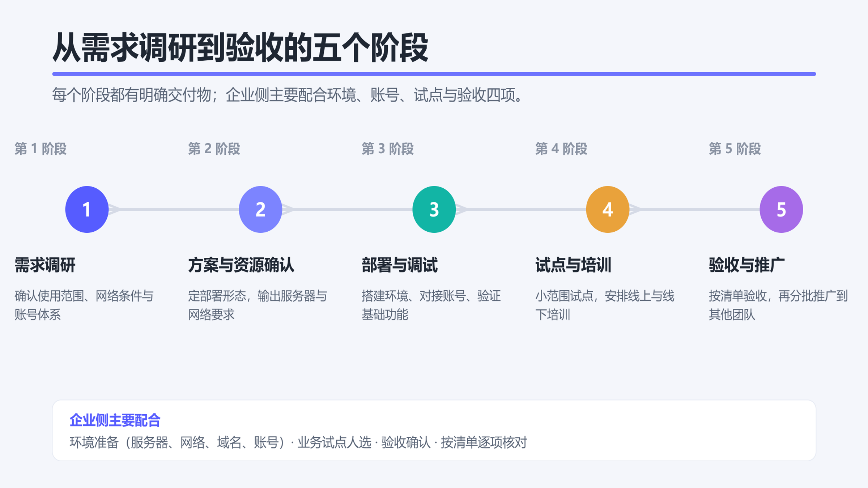This screenshot has width=868, height=488.
Task: Select the heading 部署与调试
Action: pos(400,265)
